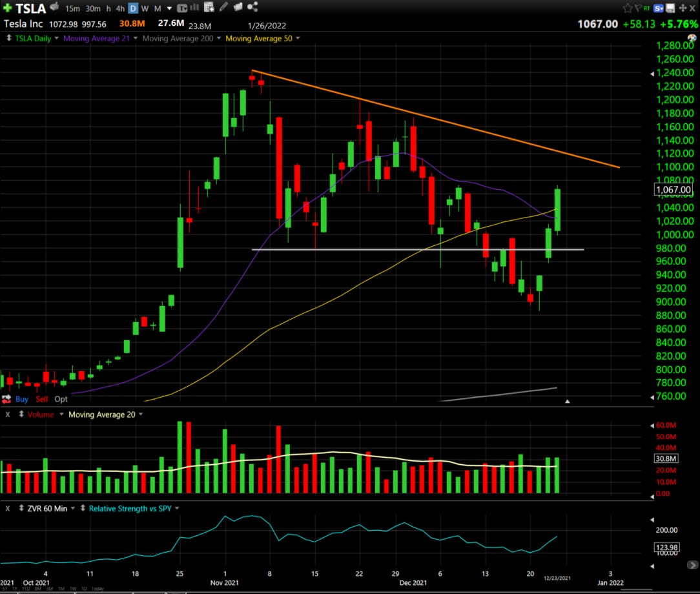Image resolution: width=700 pixels, height=594 pixels.
Task: Expand the Moving Average 20 dropdown
Action: [x=141, y=415]
